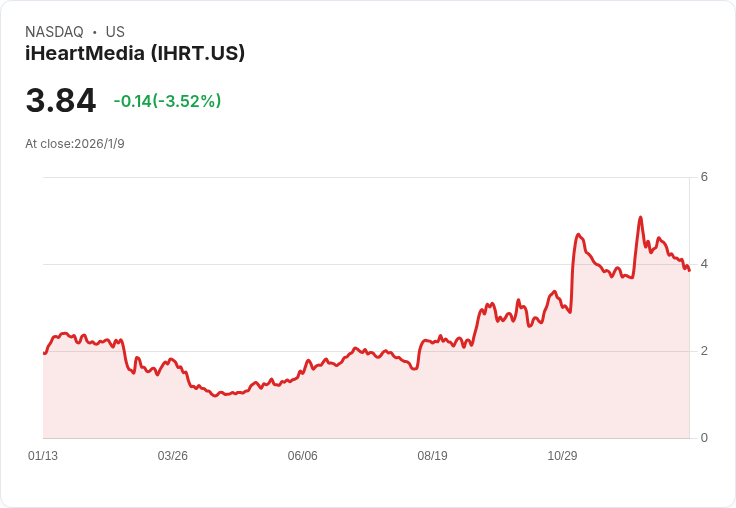The width and height of the screenshot is (736, 508).
Task: Click the 6 price axis label
Action: (704, 177)
